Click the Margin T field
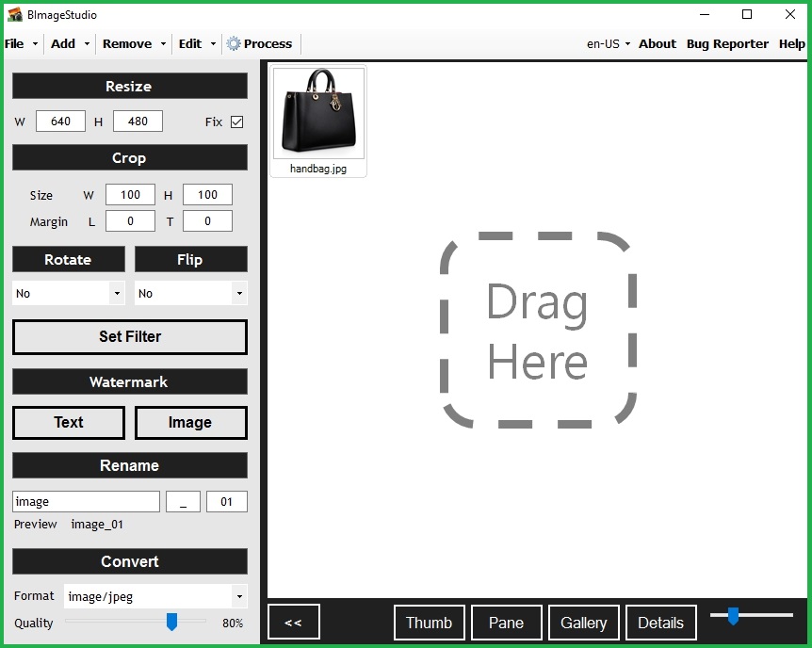 207,221
